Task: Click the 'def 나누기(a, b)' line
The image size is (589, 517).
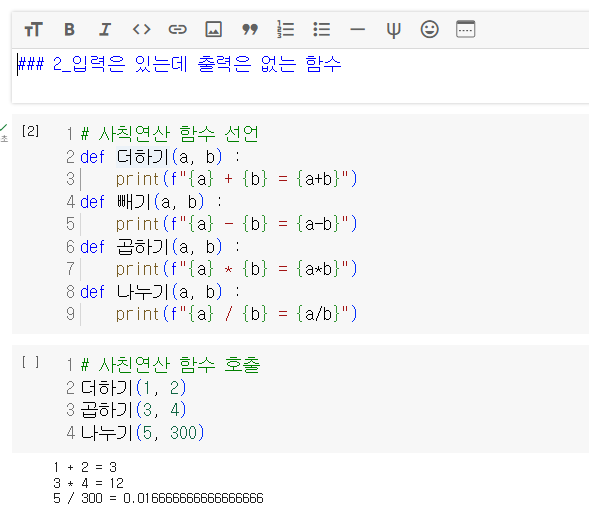Action: [x=160, y=292]
